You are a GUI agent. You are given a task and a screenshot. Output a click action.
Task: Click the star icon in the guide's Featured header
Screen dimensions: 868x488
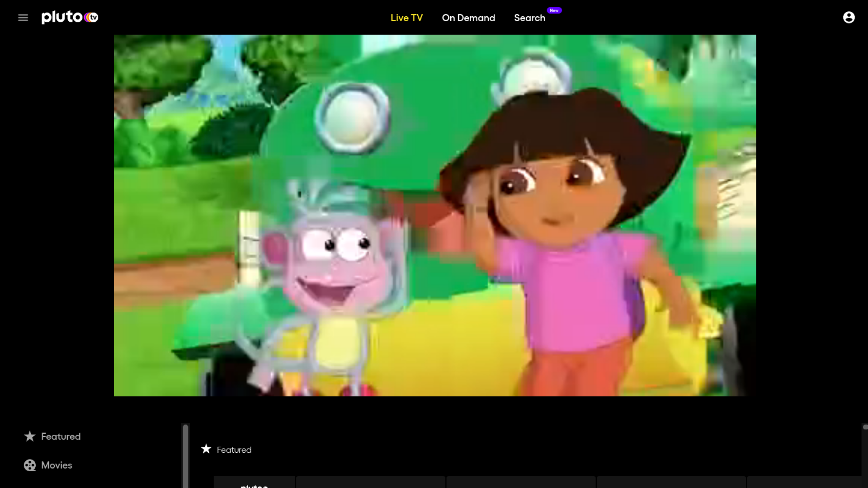pyautogui.click(x=206, y=449)
